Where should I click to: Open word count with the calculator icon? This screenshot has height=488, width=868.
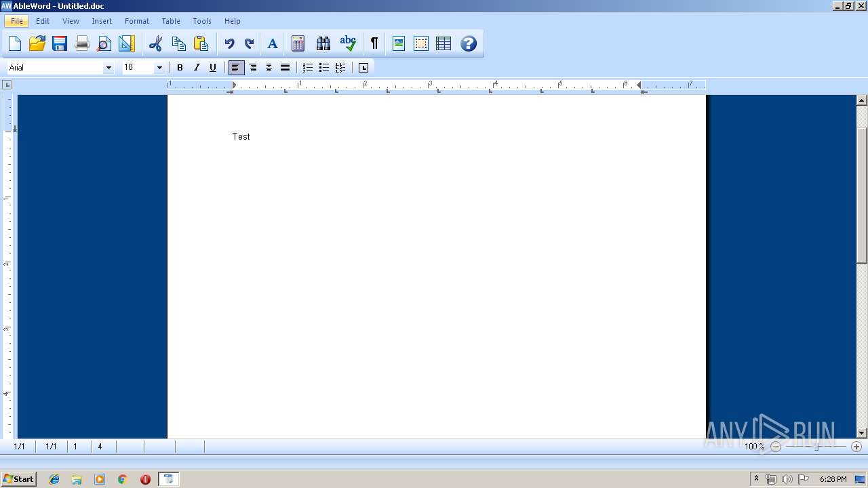(298, 44)
